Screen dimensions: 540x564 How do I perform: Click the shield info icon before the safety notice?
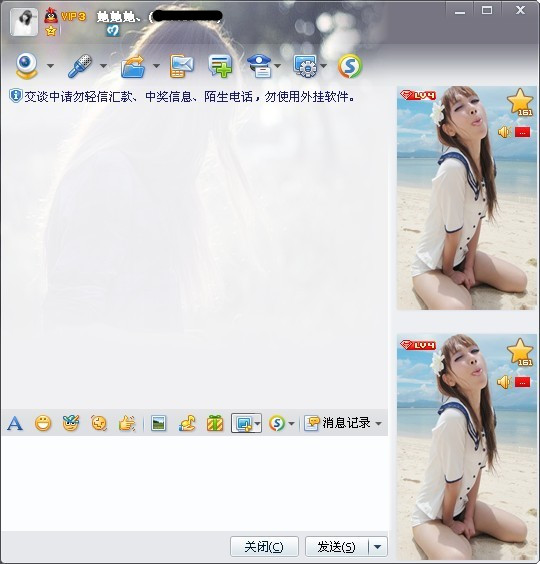tap(15, 96)
